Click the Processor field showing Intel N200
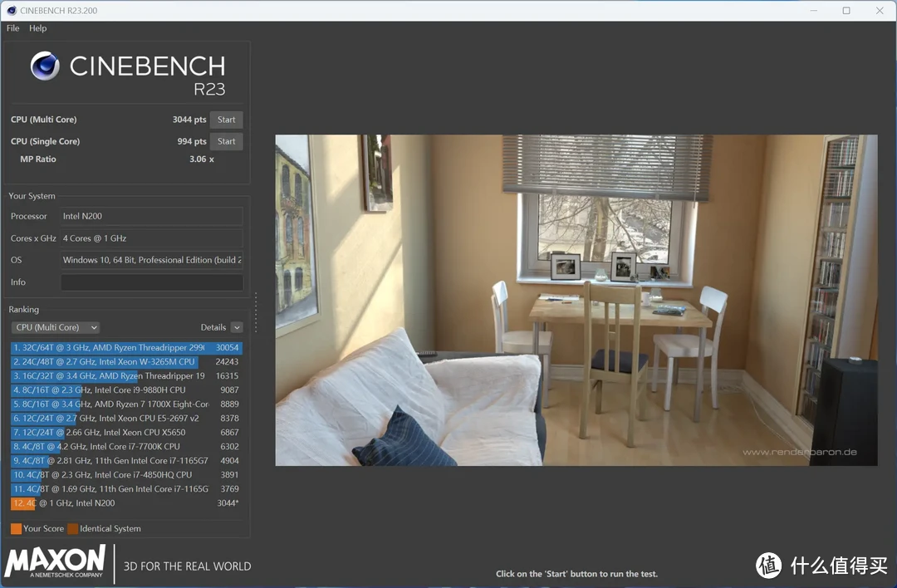 point(152,216)
